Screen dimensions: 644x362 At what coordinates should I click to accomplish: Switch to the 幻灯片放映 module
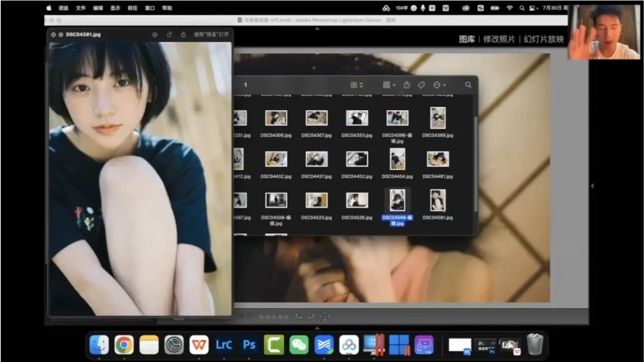pyautogui.click(x=543, y=39)
